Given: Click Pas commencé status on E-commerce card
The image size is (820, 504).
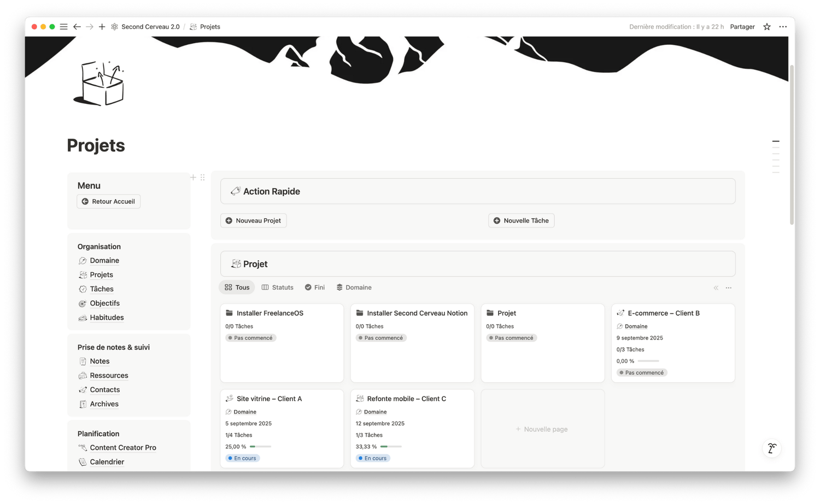Looking at the screenshot, I should point(642,373).
